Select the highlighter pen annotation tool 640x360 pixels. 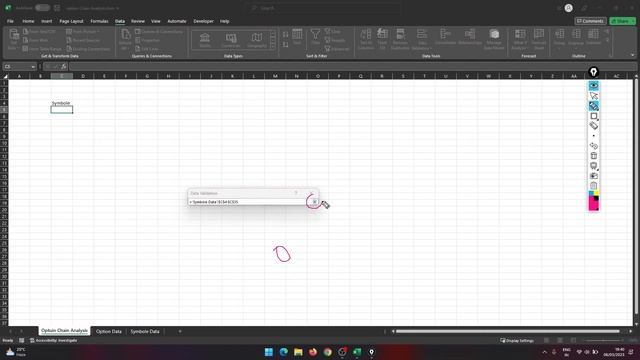tap(593, 106)
